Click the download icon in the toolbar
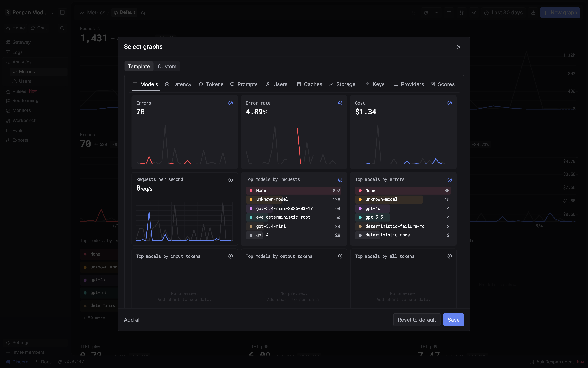588x368 pixels. coord(533,13)
